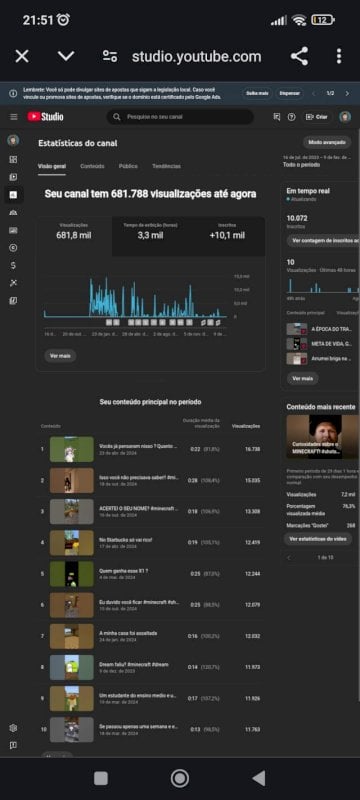
Task: Open the help question mark icon
Action: coord(291,117)
